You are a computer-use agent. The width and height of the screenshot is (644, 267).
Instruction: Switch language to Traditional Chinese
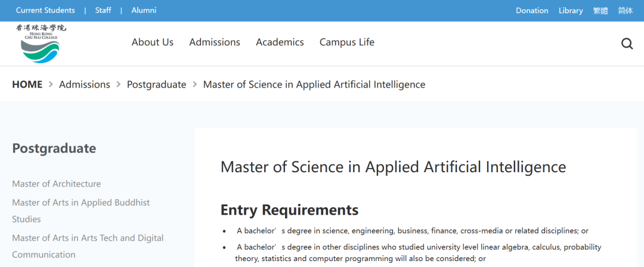pyautogui.click(x=600, y=11)
